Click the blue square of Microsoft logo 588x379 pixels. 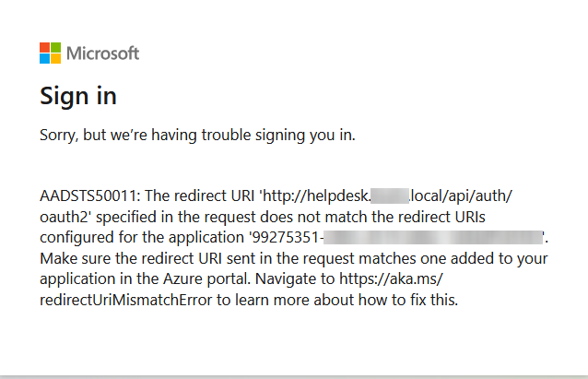pyautogui.click(x=45, y=58)
